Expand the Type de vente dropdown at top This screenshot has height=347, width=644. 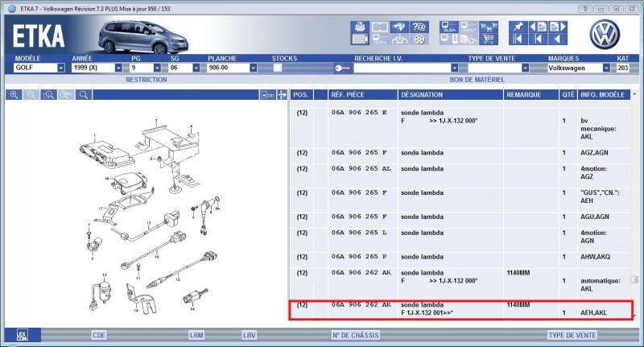tap(525, 68)
